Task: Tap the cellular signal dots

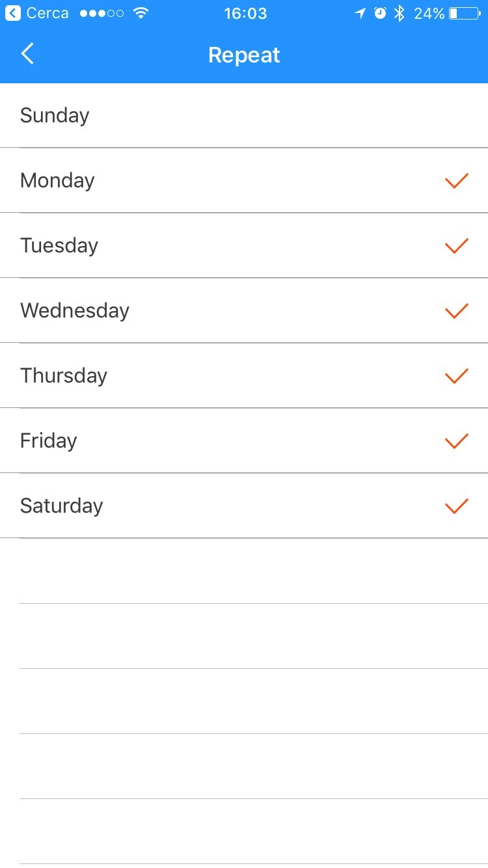Action: [102, 13]
